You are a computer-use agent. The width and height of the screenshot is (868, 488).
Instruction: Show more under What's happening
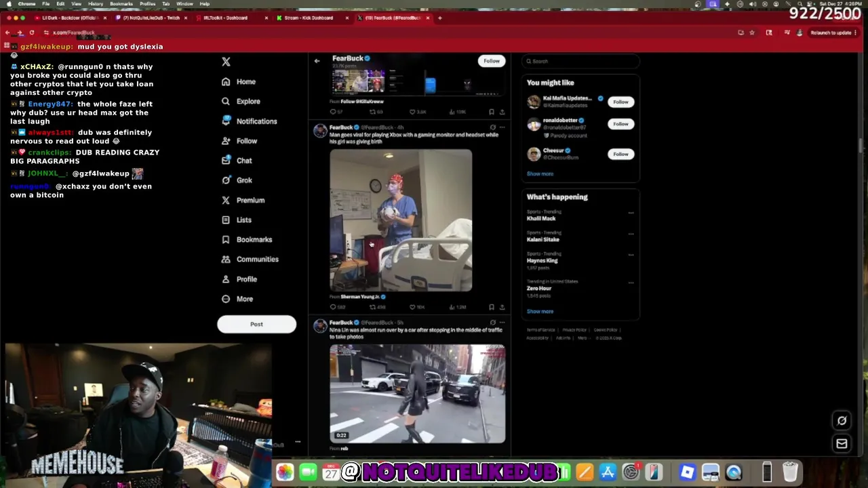tap(540, 312)
